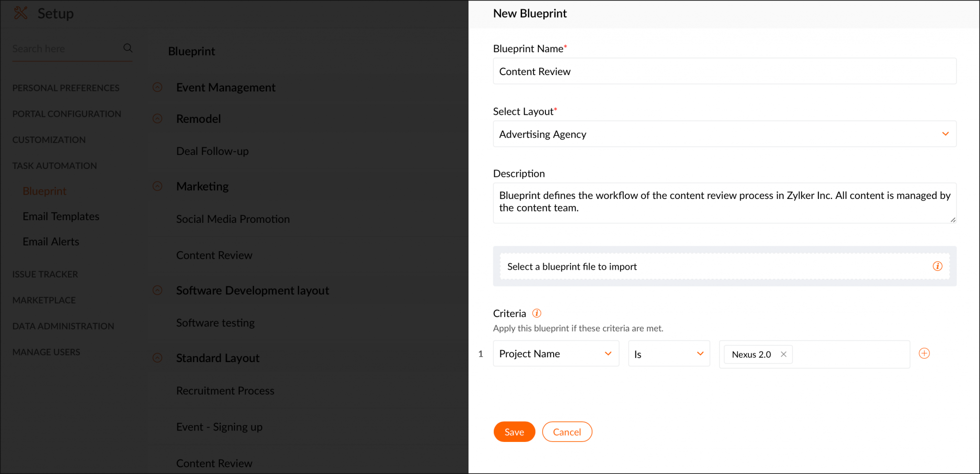Add another criteria row with plus icon
The height and width of the screenshot is (474, 980).
pos(924,353)
